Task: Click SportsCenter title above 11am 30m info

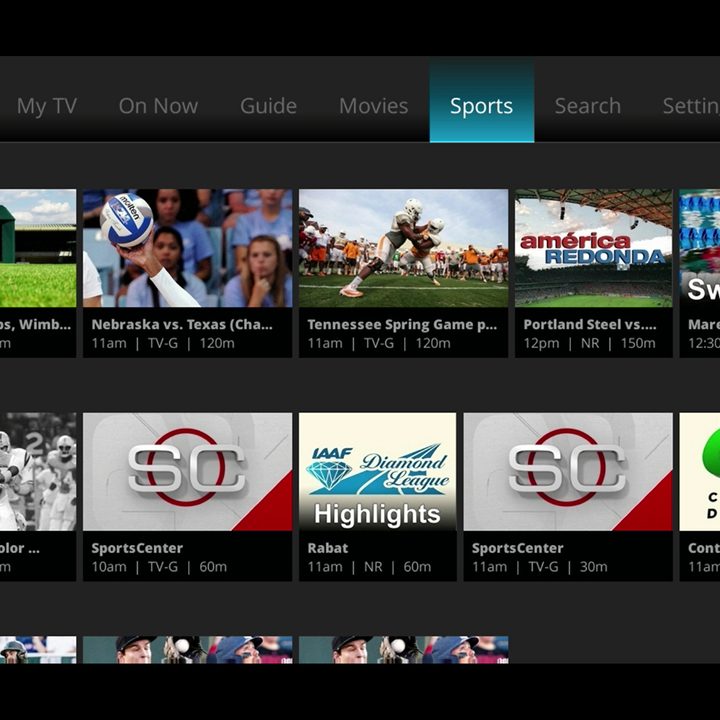Action: [518, 548]
